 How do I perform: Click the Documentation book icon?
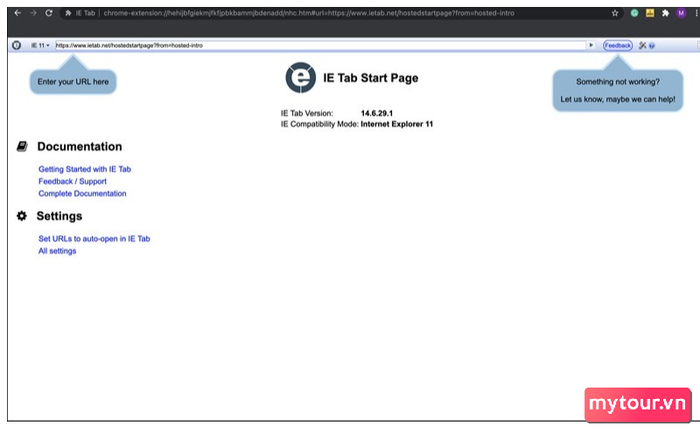(22, 146)
